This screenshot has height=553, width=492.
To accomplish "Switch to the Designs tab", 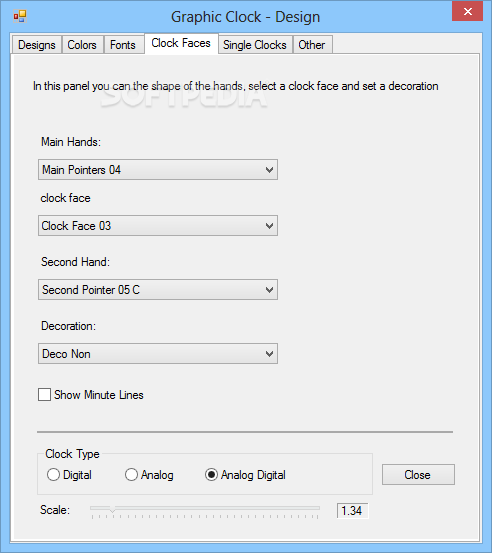I will point(37,45).
